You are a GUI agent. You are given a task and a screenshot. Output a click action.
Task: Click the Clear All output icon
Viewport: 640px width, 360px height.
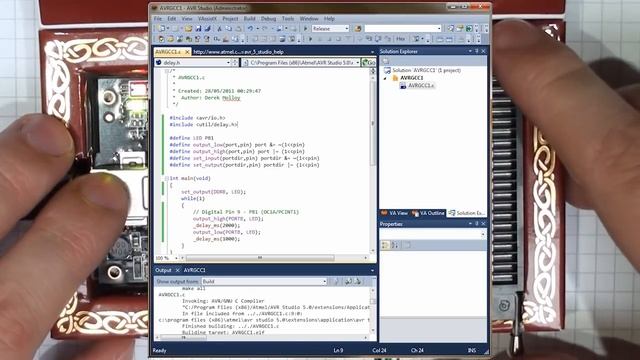click(x=348, y=282)
